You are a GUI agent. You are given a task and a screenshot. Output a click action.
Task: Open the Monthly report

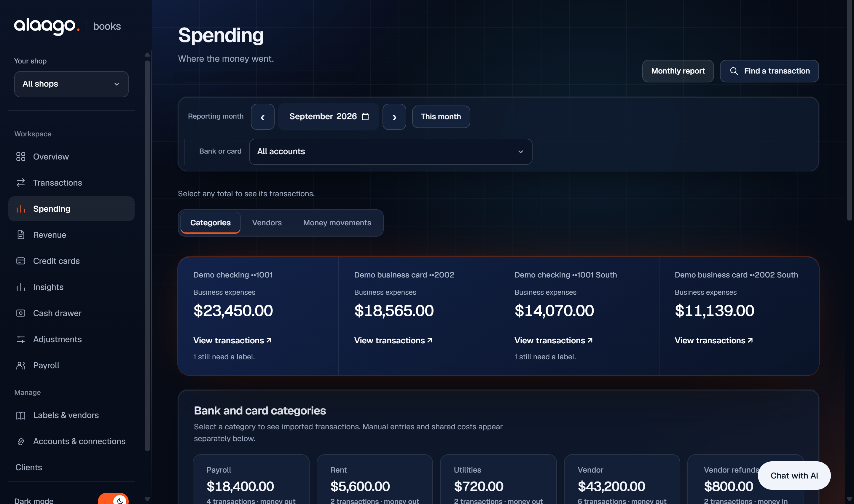(x=678, y=71)
